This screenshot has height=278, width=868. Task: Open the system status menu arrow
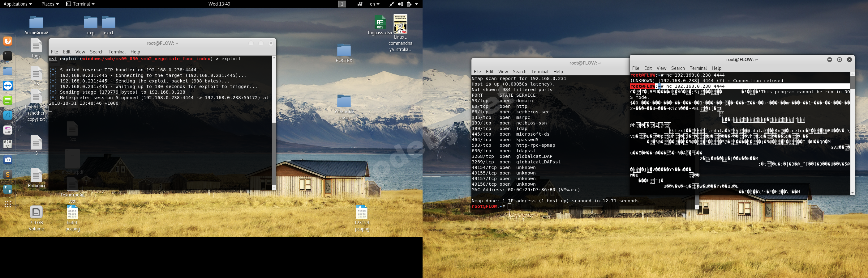click(x=416, y=4)
